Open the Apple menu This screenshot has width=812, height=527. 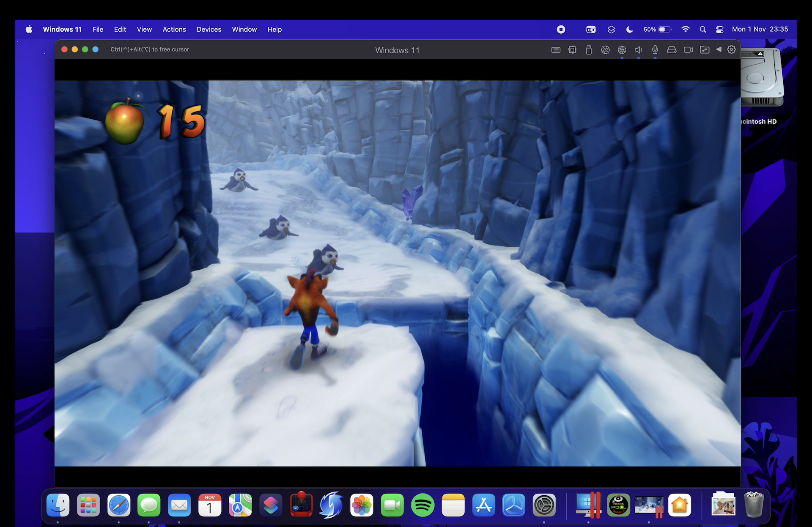click(29, 29)
